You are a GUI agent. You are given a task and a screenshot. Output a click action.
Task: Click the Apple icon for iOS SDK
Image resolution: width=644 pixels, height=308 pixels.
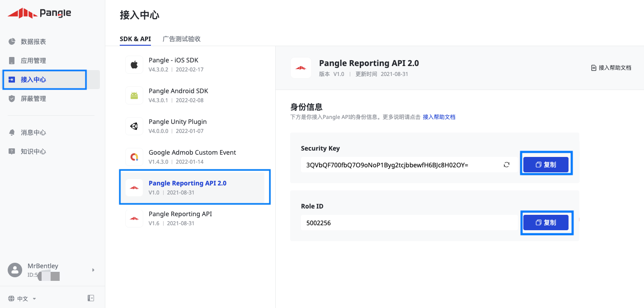(134, 65)
